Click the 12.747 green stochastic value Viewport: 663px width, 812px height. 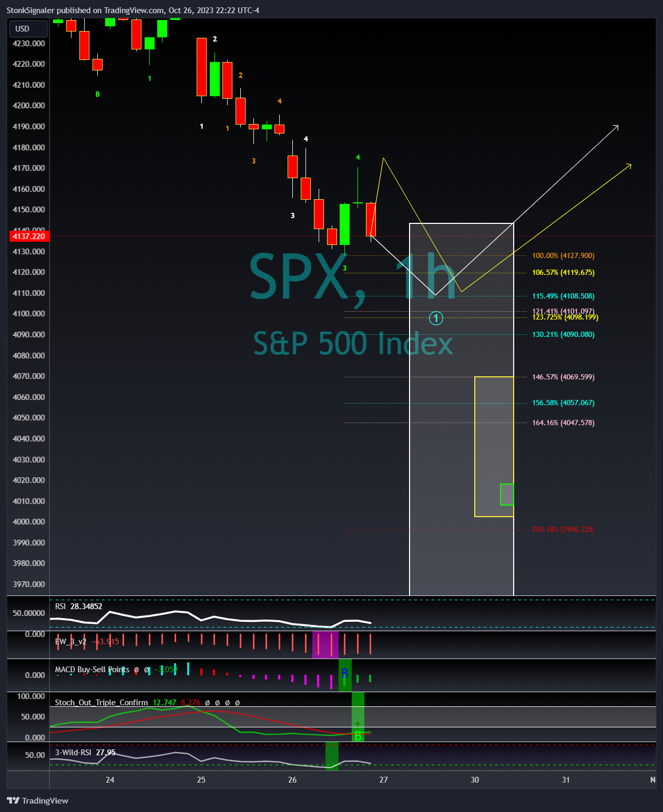pyautogui.click(x=165, y=703)
